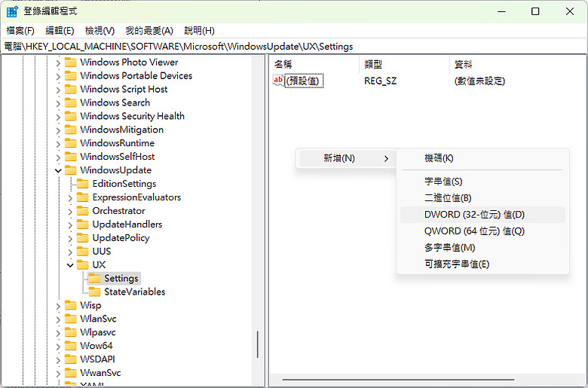
Task: Click the REG_SZ type cell
Action: [380, 81]
